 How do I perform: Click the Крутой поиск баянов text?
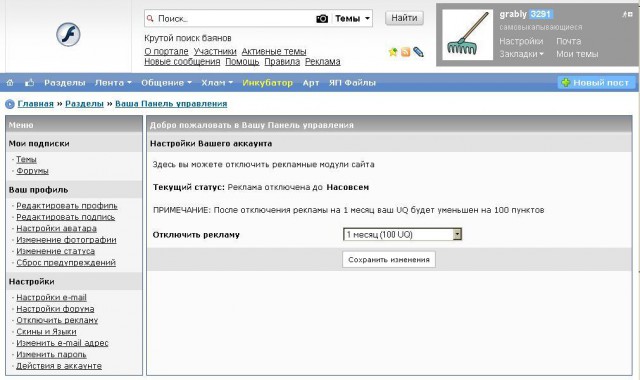click(188, 38)
